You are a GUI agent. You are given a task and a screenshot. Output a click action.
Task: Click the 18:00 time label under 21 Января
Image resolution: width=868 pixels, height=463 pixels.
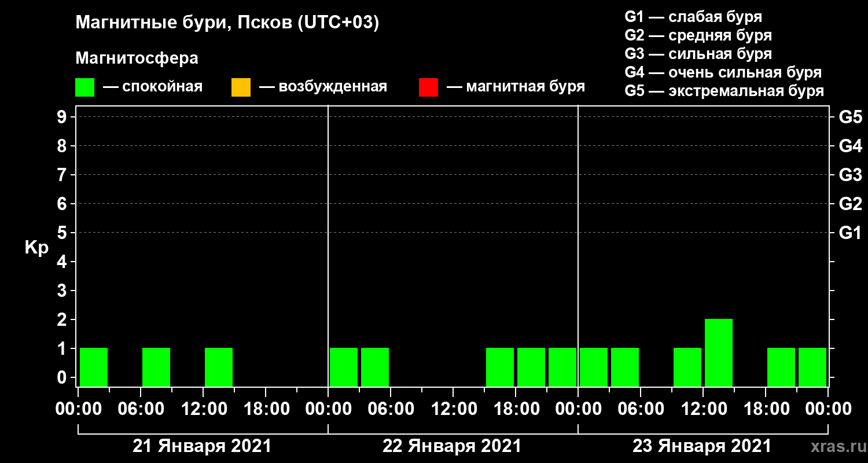(x=266, y=409)
